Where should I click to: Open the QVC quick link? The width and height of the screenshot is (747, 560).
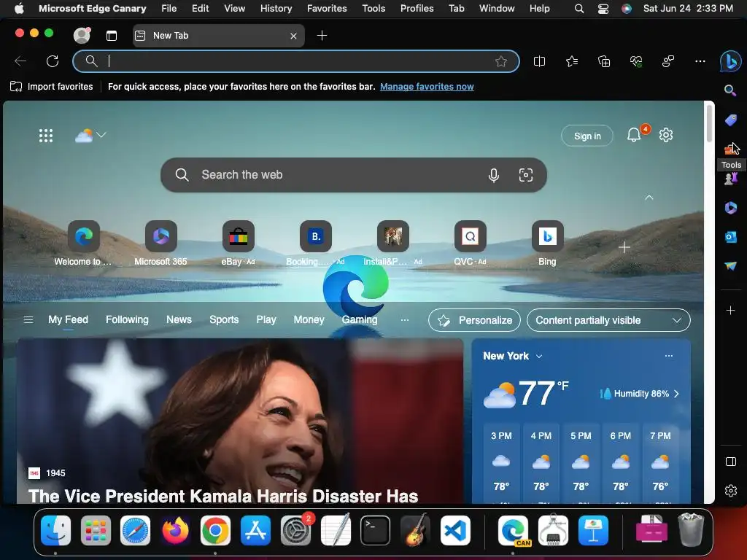[x=471, y=243]
